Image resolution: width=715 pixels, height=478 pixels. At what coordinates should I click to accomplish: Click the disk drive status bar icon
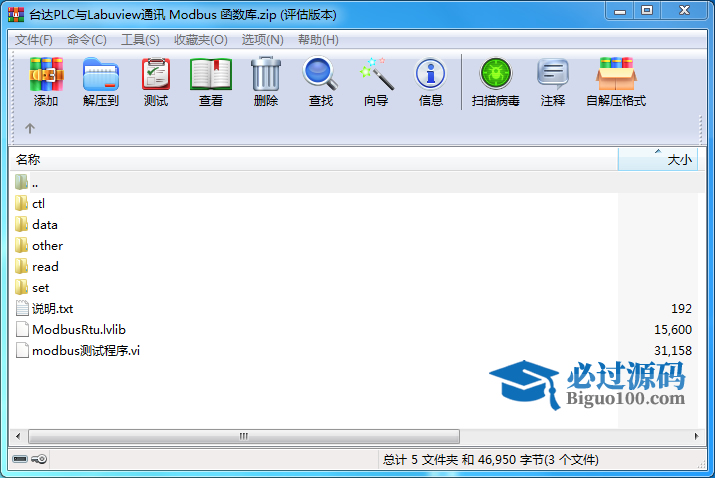[x=20, y=459]
